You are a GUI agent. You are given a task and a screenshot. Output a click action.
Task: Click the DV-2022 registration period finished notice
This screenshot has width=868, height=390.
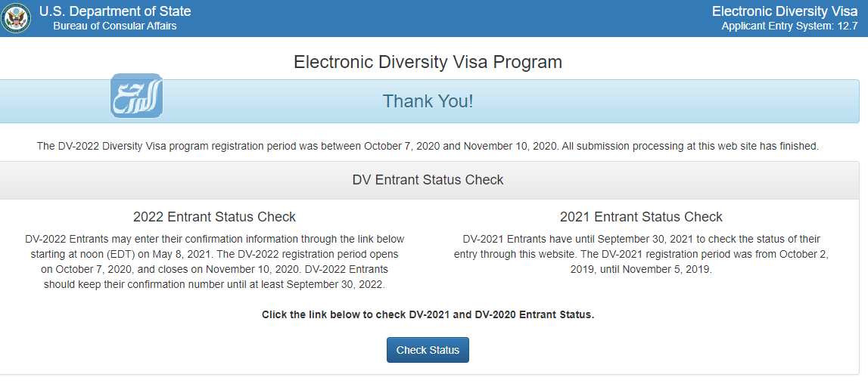pos(428,146)
